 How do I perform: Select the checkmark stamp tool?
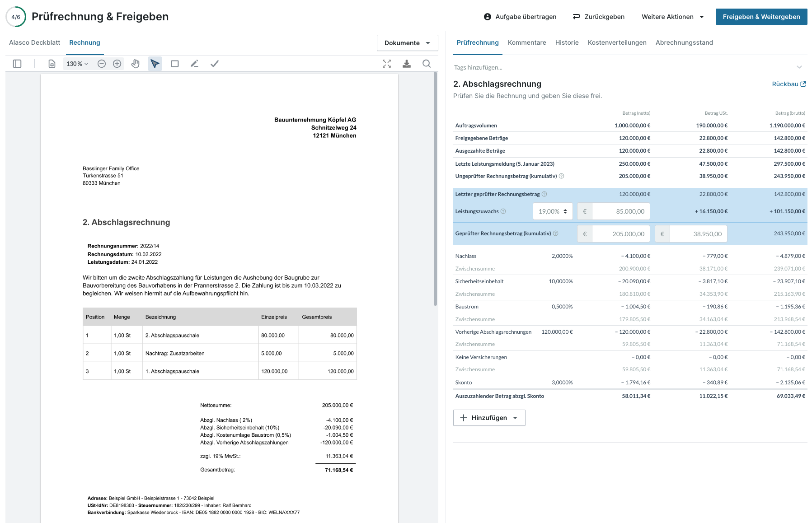tap(215, 64)
